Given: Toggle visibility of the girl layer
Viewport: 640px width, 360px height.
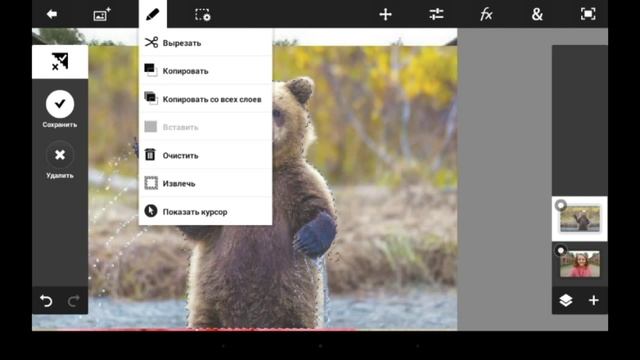Looking at the screenshot, I should point(561,251).
